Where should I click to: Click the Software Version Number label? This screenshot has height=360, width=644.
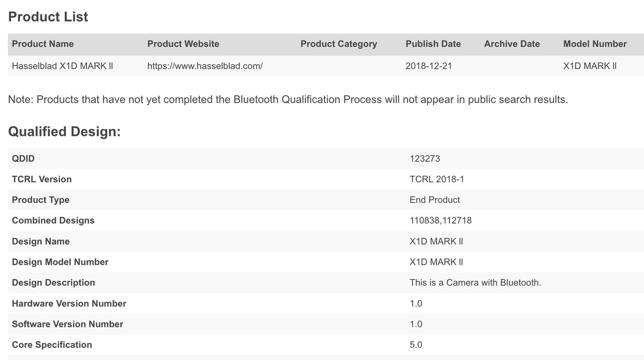pyautogui.click(x=67, y=324)
